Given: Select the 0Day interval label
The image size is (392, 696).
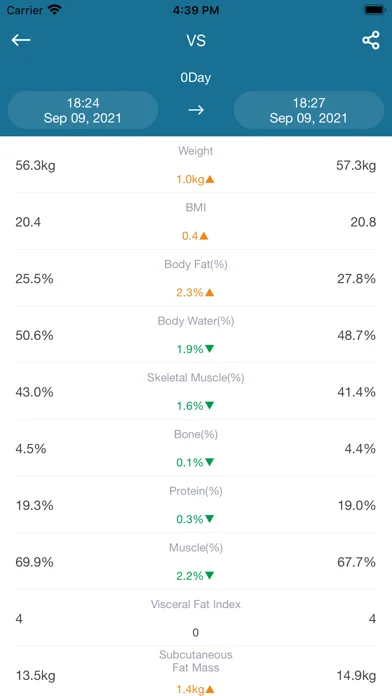Looking at the screenshot, I should point(196,78).
